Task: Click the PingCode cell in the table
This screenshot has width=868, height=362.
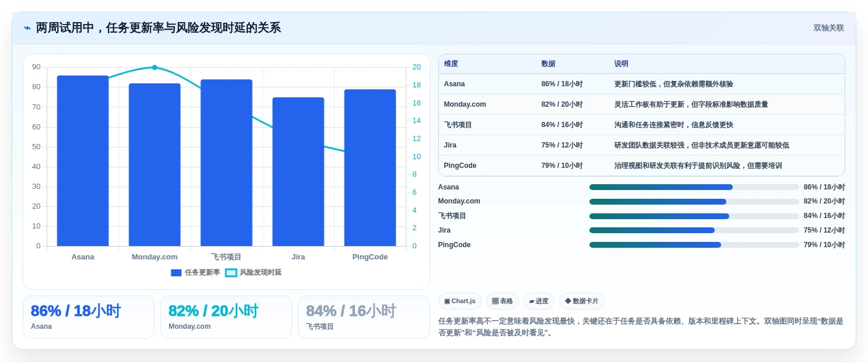Action: click(x=460, y=166)
